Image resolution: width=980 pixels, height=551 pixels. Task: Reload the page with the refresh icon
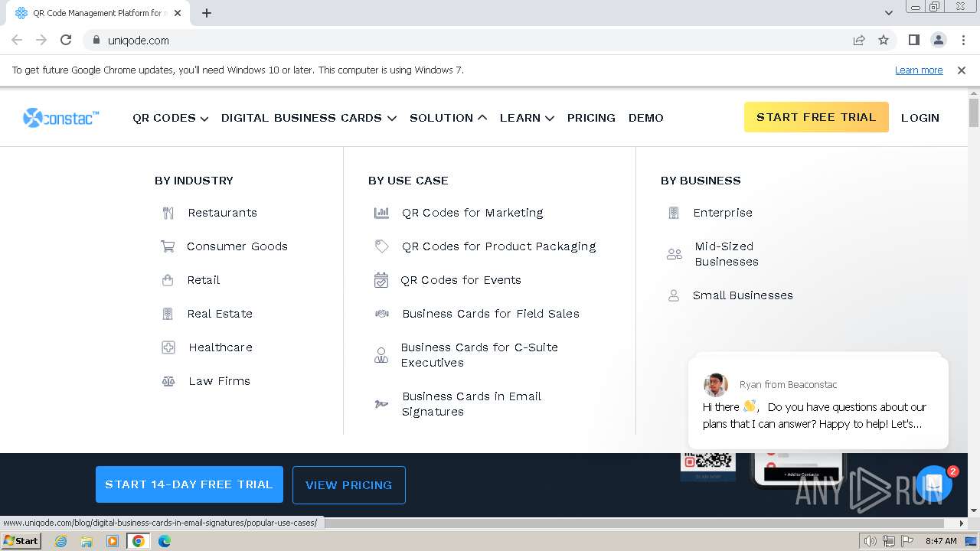click(66, 40)
